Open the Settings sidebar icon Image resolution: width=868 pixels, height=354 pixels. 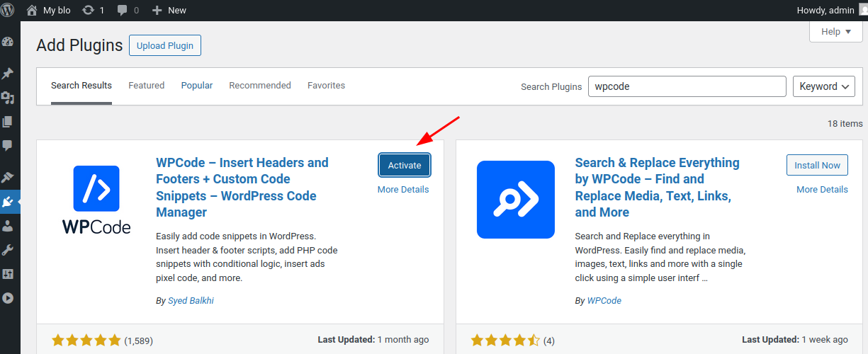coord(8,274)
